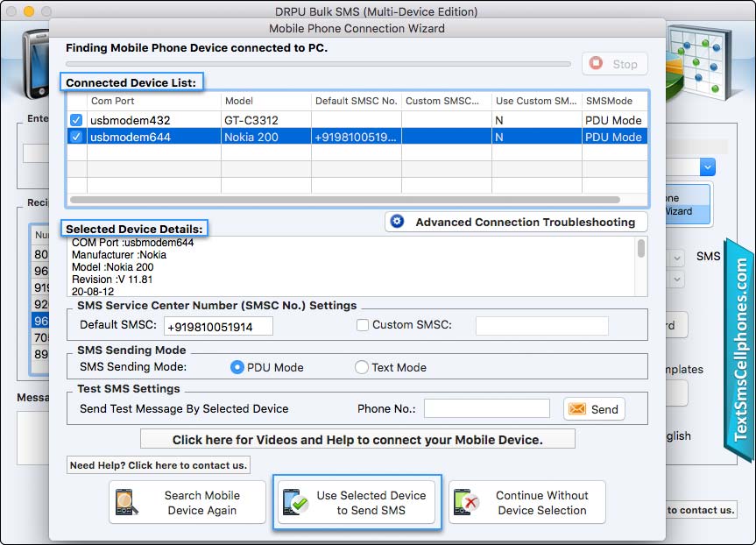Screen dimensions: 756x545
Task: Click the +9198100519... SMSC cell
Action: [x=357, y=137]
